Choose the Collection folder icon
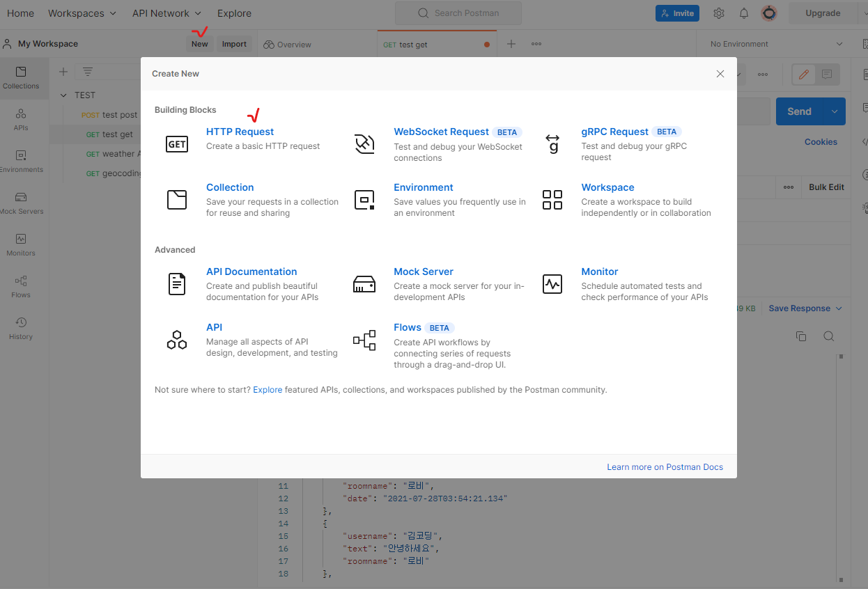This screenshot has width=868, height=589. 177,200
